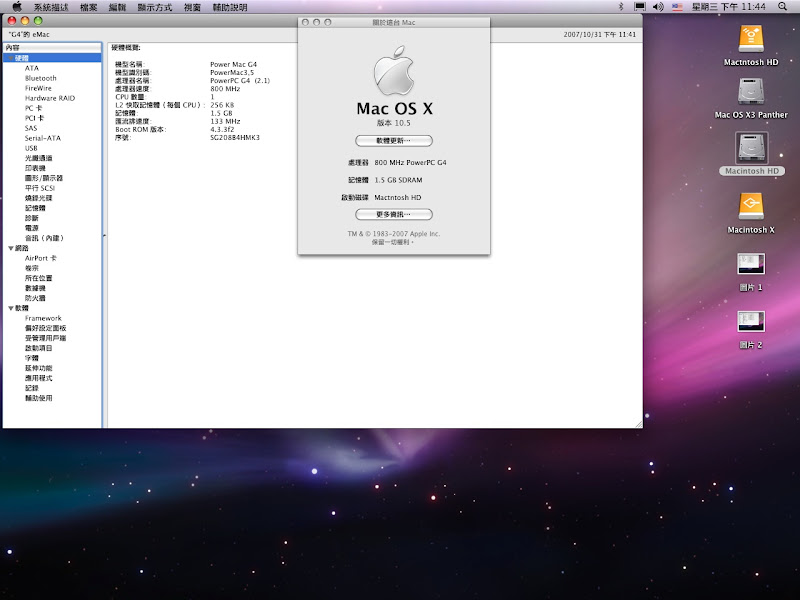Select PCI 卡 in the sidebar
This screenshot has height=600, width=800.
35,118
